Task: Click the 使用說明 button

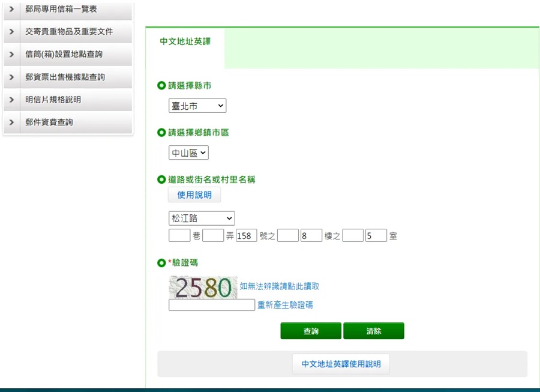Action: [194, 195]
